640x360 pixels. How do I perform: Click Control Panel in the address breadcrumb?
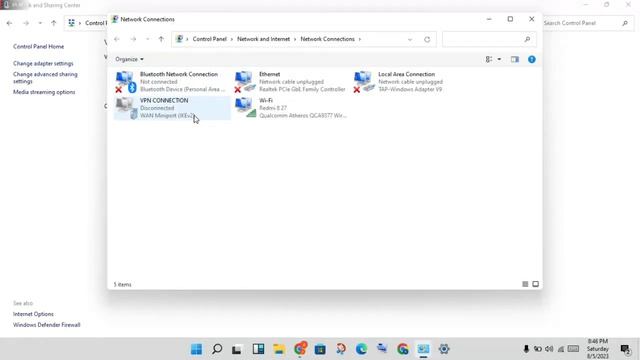209,39
